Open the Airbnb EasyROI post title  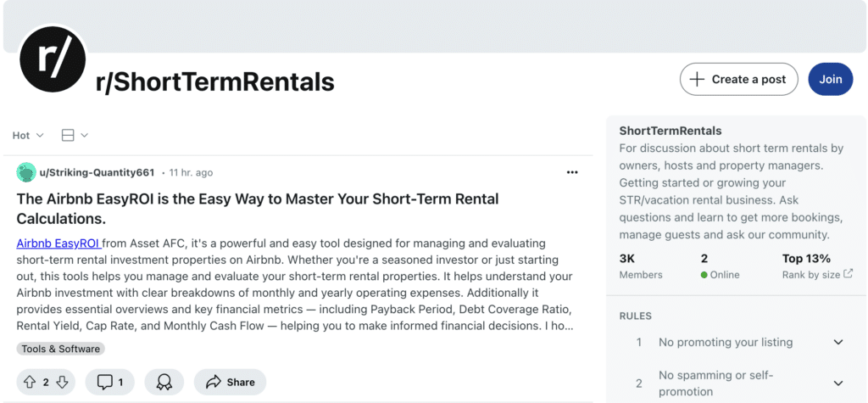(258, 209)
